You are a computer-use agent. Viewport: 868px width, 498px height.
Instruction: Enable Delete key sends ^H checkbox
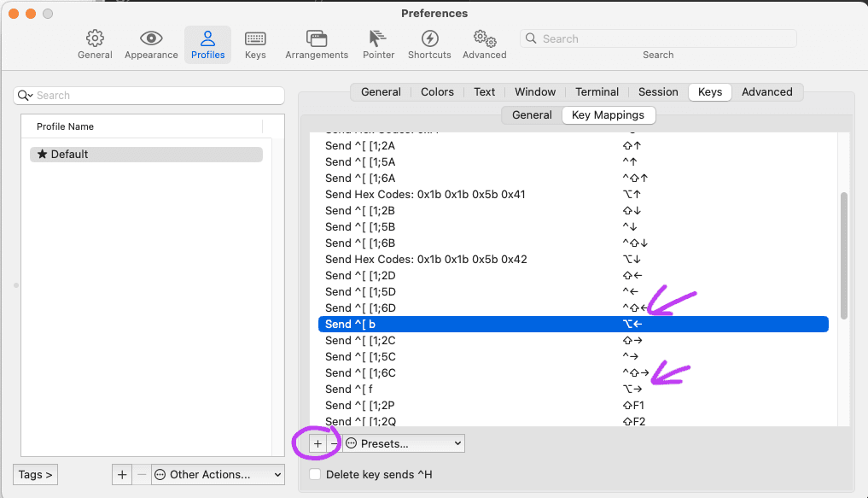pos(316,474)
